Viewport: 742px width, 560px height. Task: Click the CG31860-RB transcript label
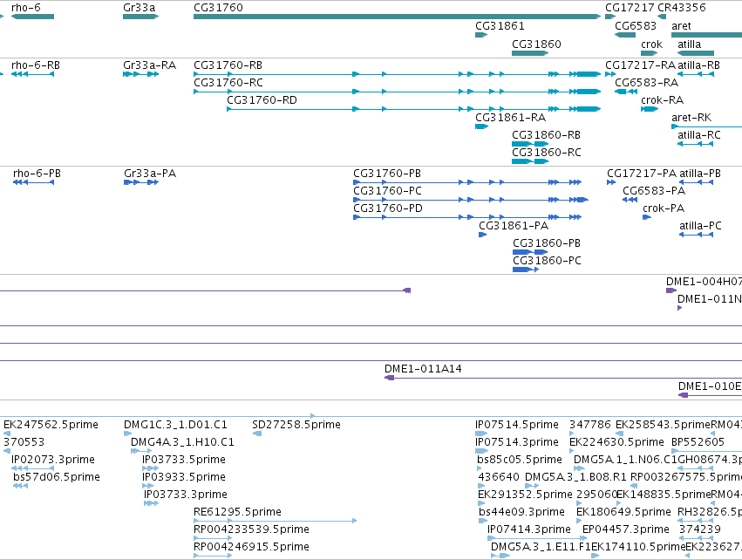click(x=546, y=135)
